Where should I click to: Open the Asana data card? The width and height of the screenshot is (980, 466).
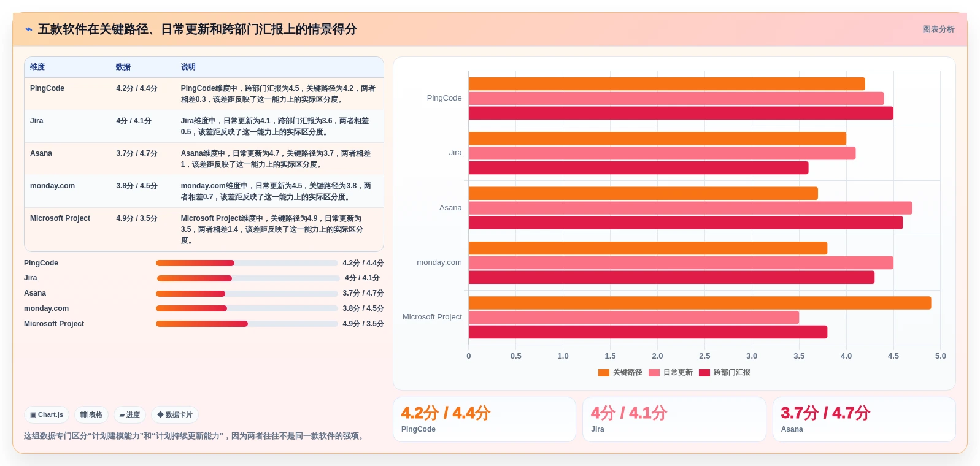tap(864, 419)
